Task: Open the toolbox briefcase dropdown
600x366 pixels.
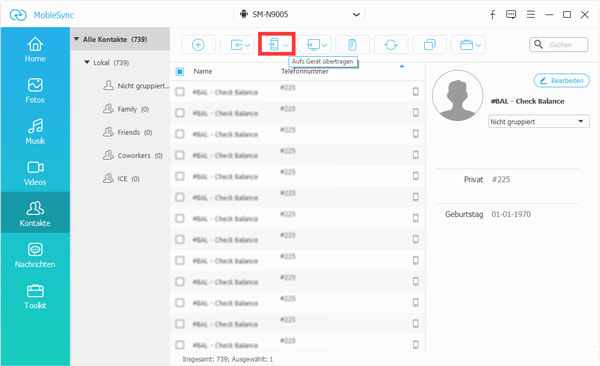Action: pos(468,45)
